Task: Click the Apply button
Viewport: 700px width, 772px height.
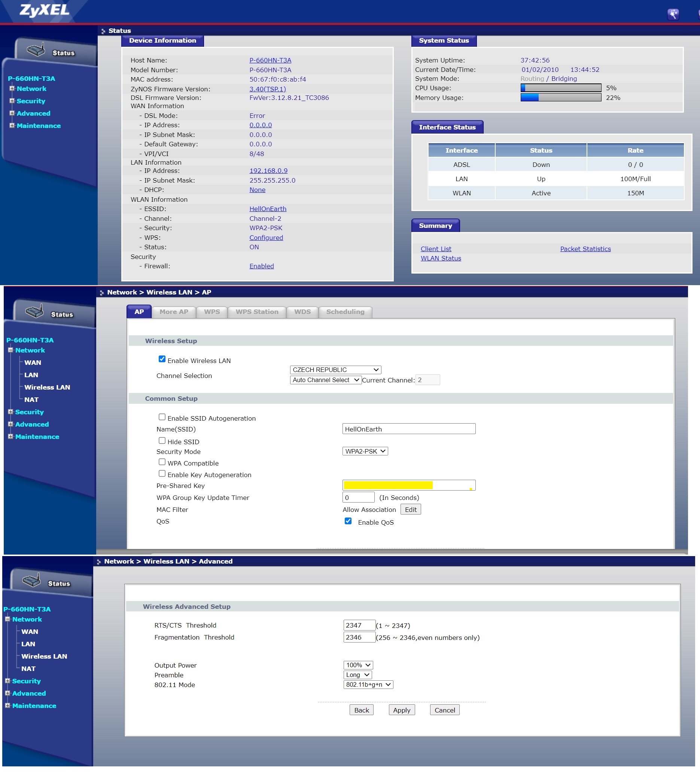Action: (401, 710)
